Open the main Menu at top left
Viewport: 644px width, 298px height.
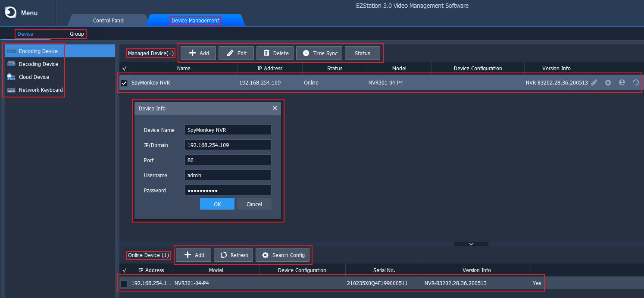pyautogui.click(x=22, y=13)
